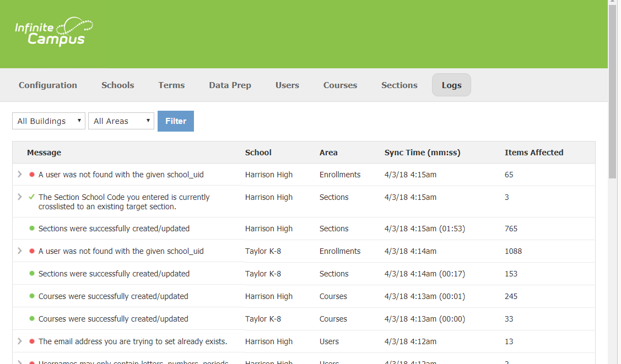This screenshot has height=364, width=621.
Task: Open the All Areas dropdown
Action: pos(121,121)
